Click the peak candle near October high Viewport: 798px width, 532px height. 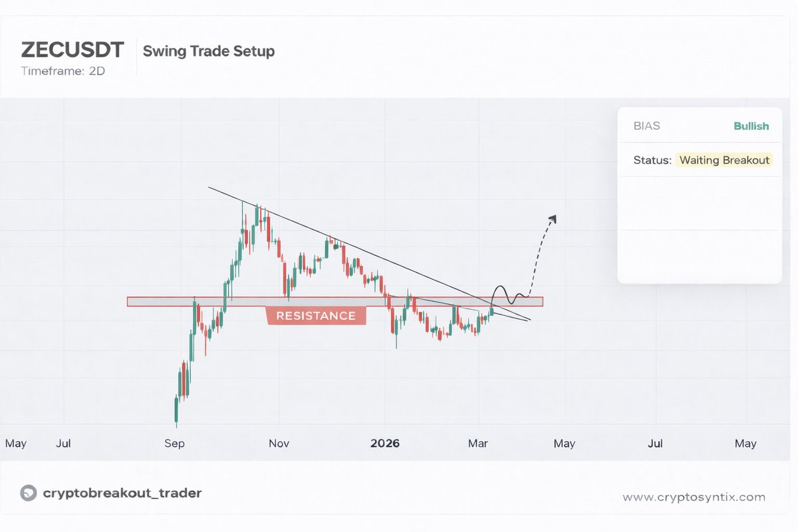pos(256,213)
